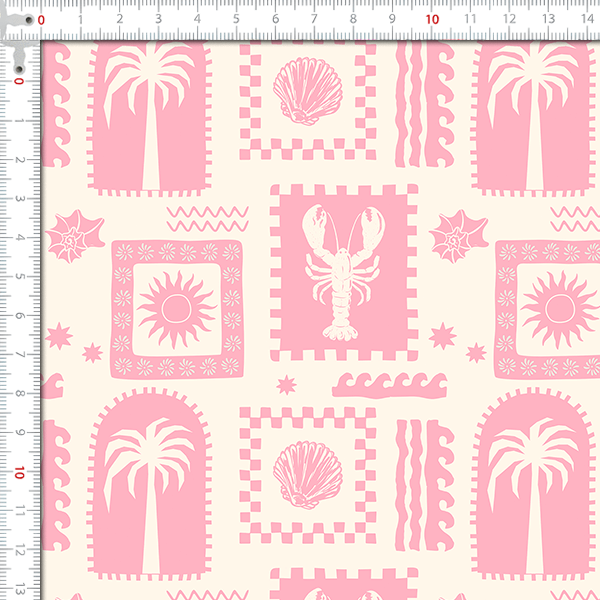
Task: Click the small star below the lobster tile
Action: point(289,385)
